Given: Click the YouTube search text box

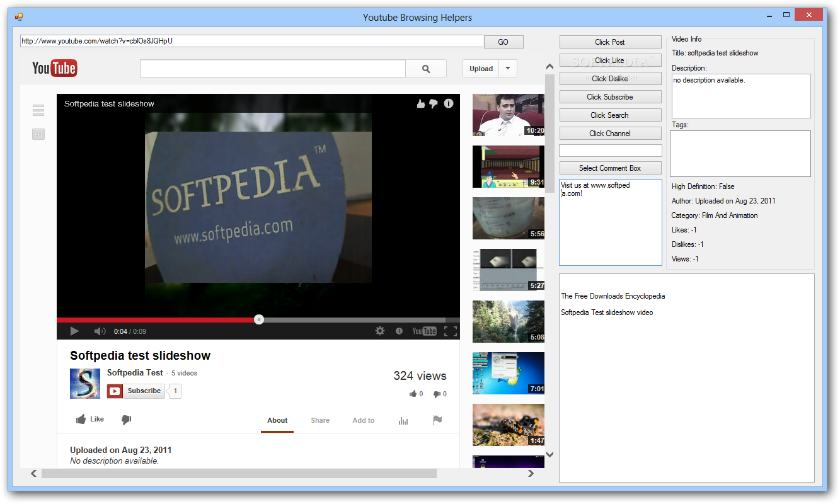Looking at the screenshot, I should (273, 69).
